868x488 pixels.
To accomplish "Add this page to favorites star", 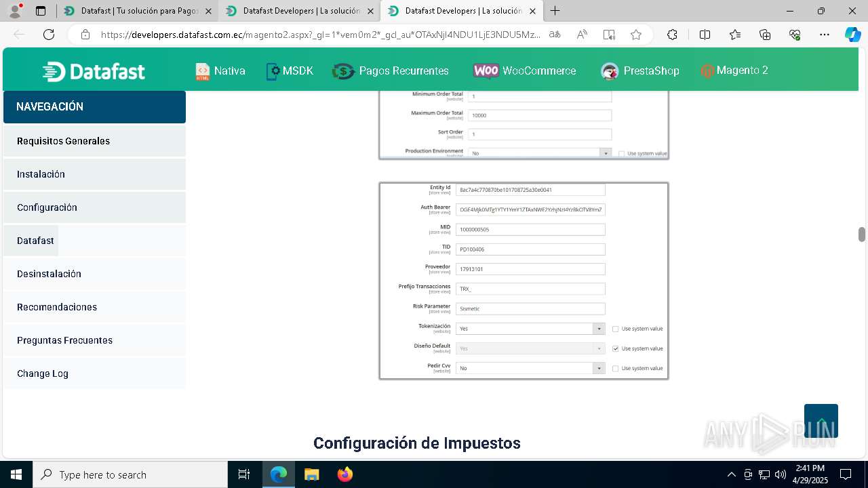I will (636, 35).
